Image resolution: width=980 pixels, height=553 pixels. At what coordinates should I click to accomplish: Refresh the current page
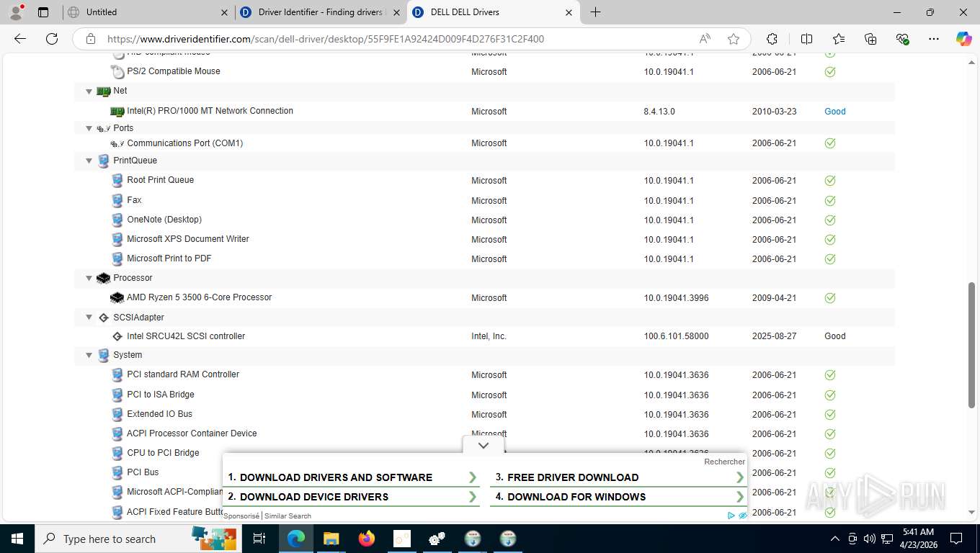[52, 39]
